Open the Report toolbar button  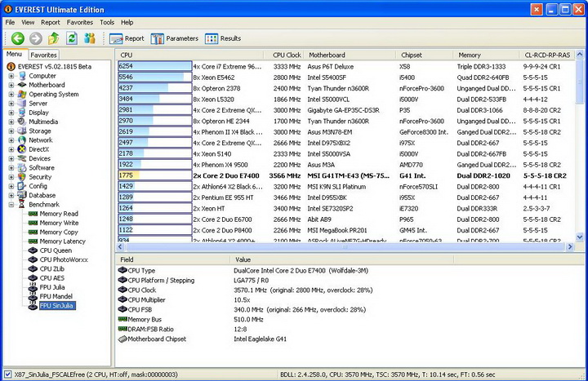(x=127, y=38)
